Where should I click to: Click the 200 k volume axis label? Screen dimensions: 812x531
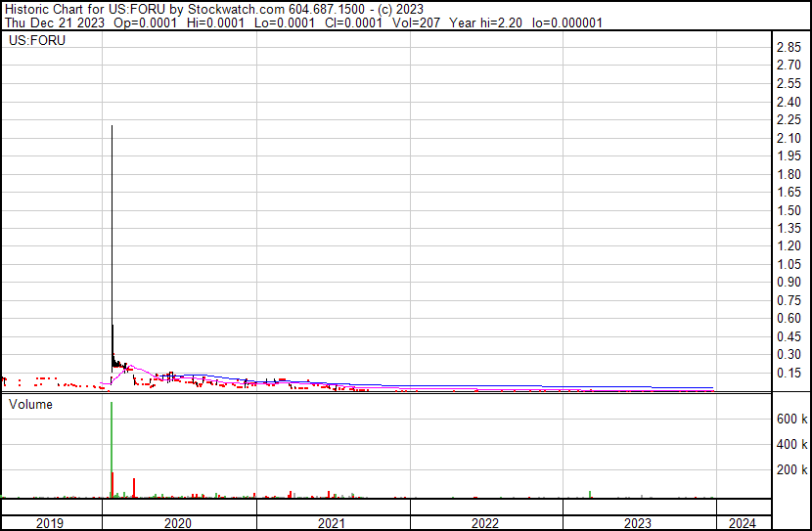tap(791, 470)
